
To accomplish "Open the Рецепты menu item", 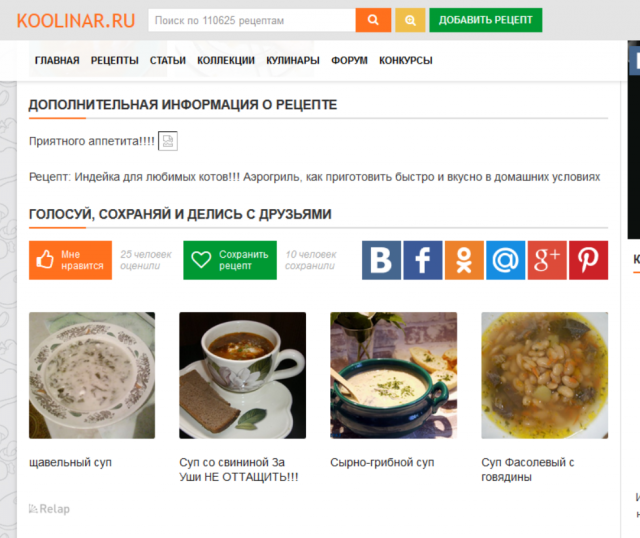I will point(115,60).
